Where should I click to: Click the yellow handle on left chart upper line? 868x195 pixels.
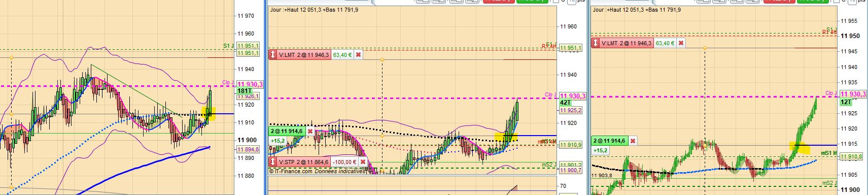[x=11, y=57]
